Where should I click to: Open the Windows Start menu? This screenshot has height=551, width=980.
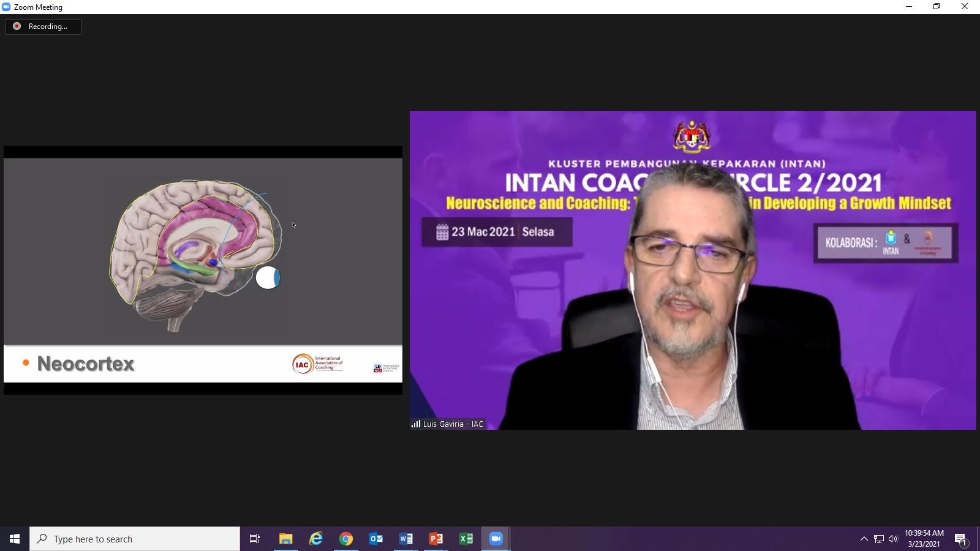[x=15, y=539]
